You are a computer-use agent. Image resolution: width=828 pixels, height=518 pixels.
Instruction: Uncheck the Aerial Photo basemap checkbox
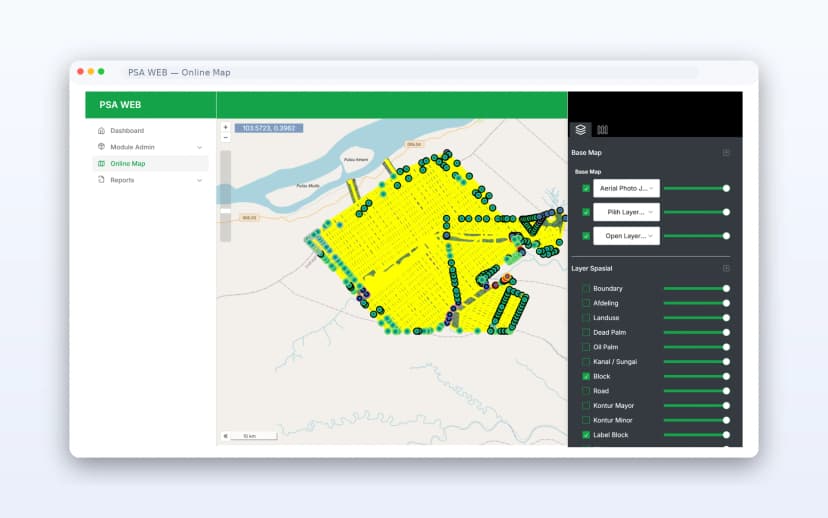click(586, 189)
